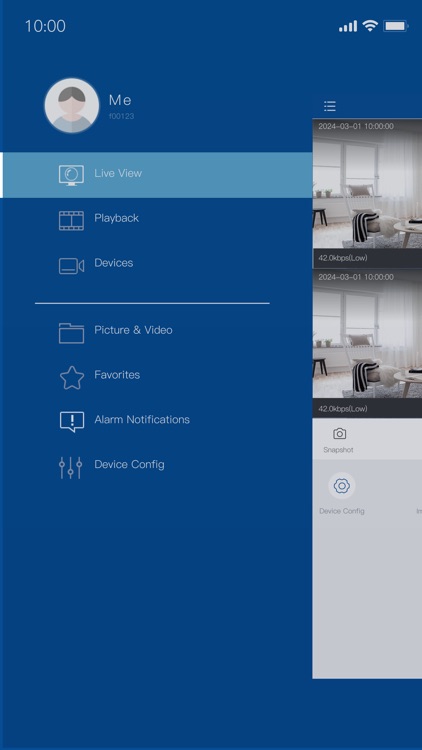Tap the user name "Me"

pos(120,100)
